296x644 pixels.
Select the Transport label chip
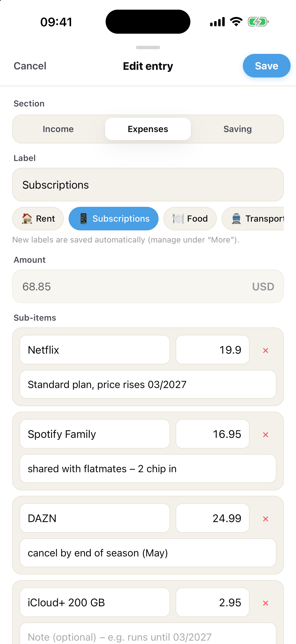252,218
